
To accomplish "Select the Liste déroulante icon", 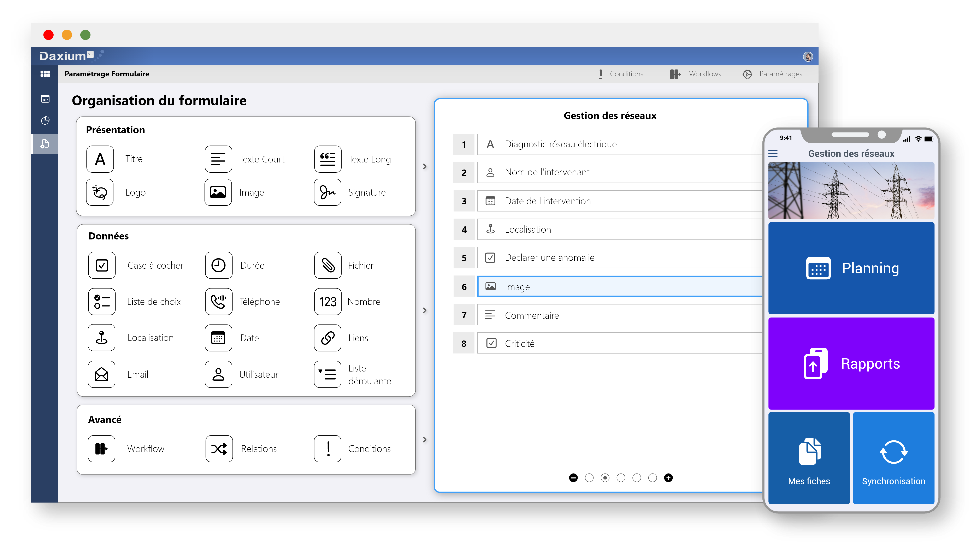I will click(x=328, y=374).
